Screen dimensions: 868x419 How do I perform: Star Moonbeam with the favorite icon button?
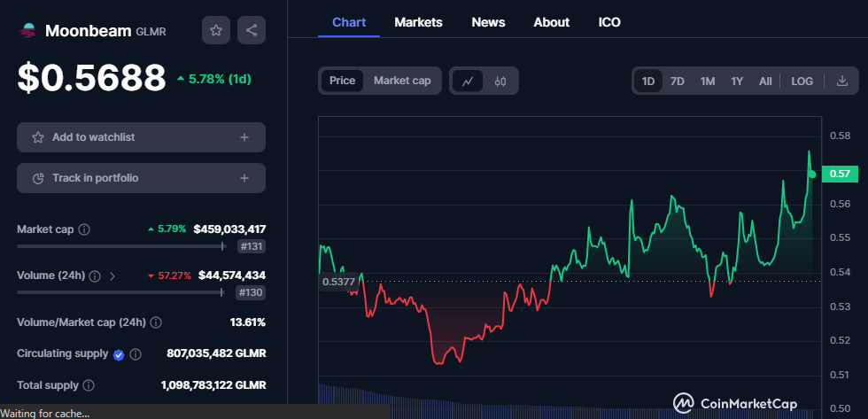click(x=216, y=30)
